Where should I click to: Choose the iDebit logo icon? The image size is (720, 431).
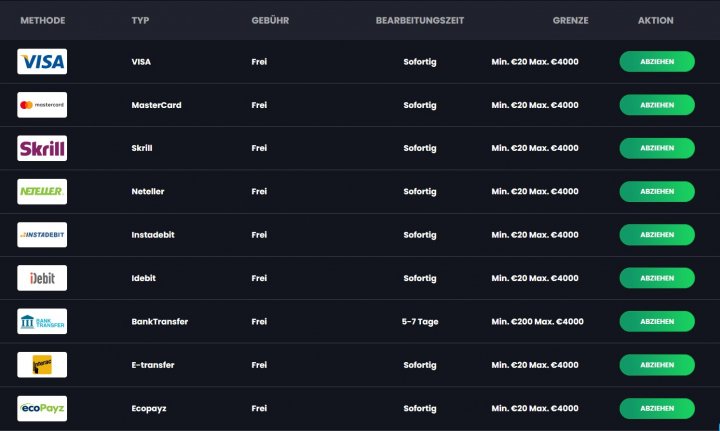pos(42,278)
